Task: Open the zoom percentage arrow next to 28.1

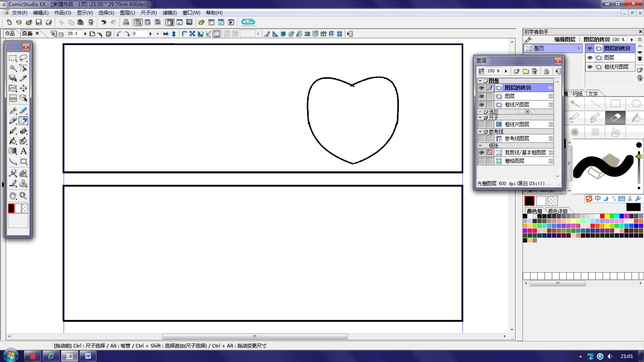Action: click(x=85, y=34)
